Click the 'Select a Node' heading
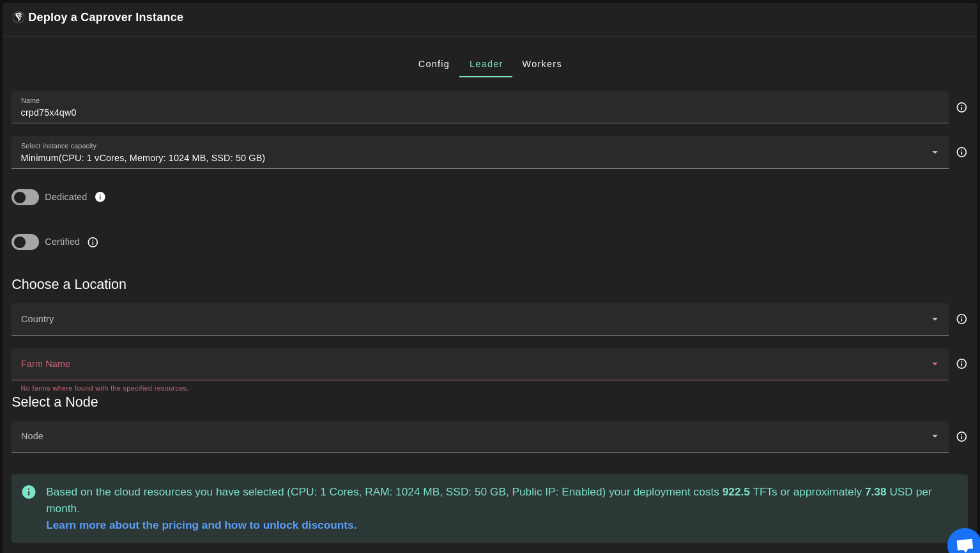 (x=55, y=402)
